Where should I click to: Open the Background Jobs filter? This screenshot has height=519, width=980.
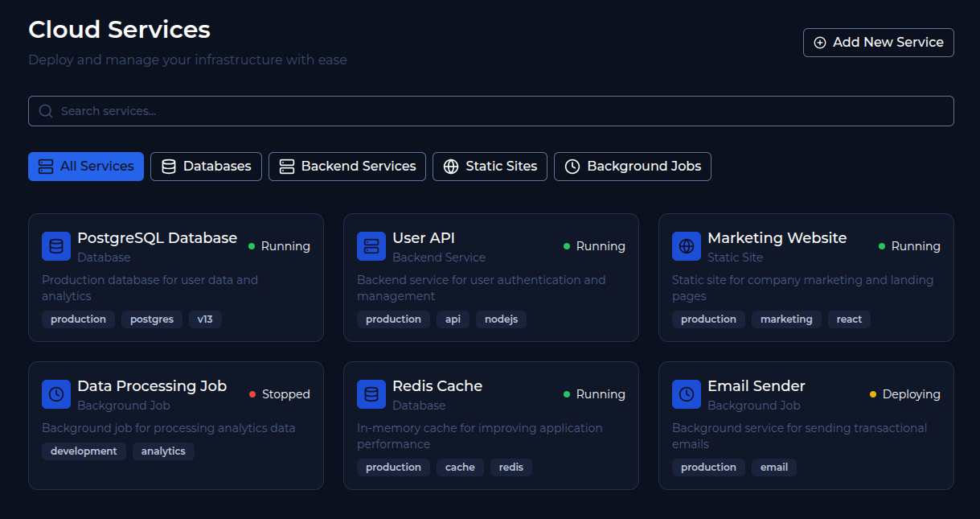coord(633,167)
